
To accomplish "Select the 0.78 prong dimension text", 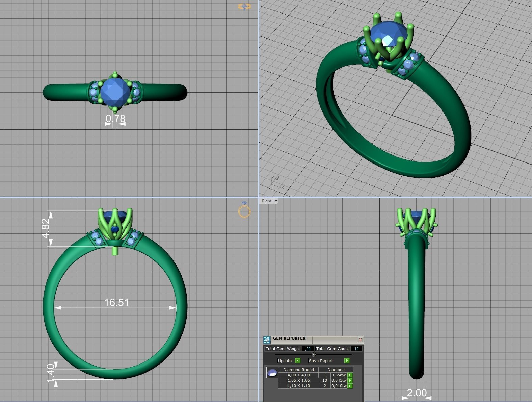I will pos(115,119).
